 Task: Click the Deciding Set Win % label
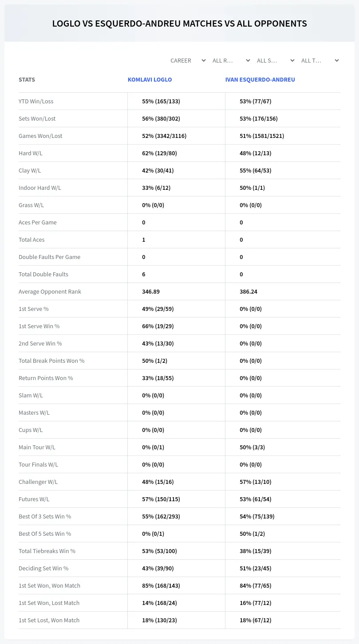tap(43, 568)
